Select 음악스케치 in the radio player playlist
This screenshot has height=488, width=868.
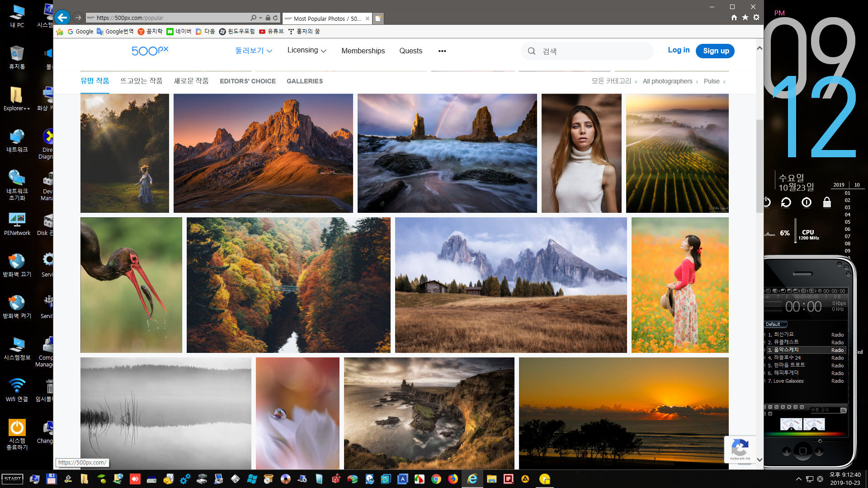pyautogui.click(x=806, y=350)
